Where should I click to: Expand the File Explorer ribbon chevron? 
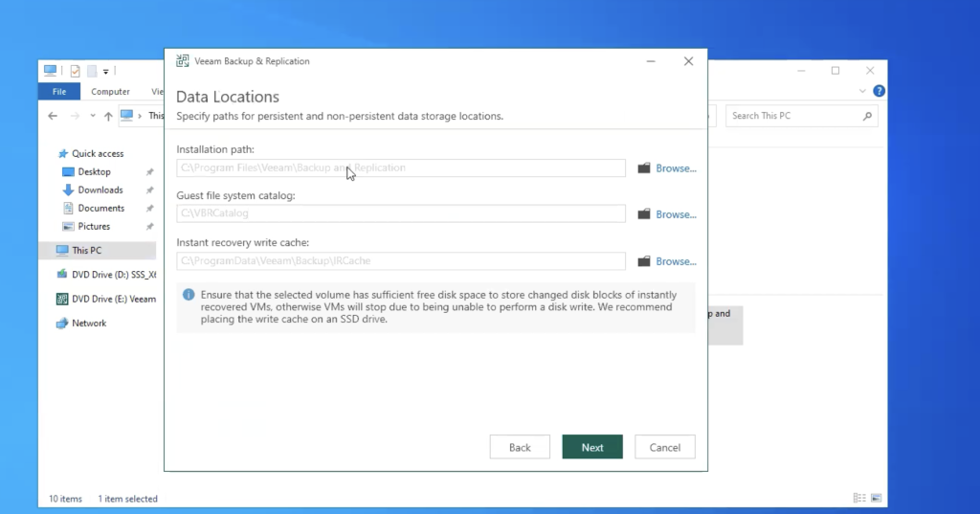(x=862, y=91)
